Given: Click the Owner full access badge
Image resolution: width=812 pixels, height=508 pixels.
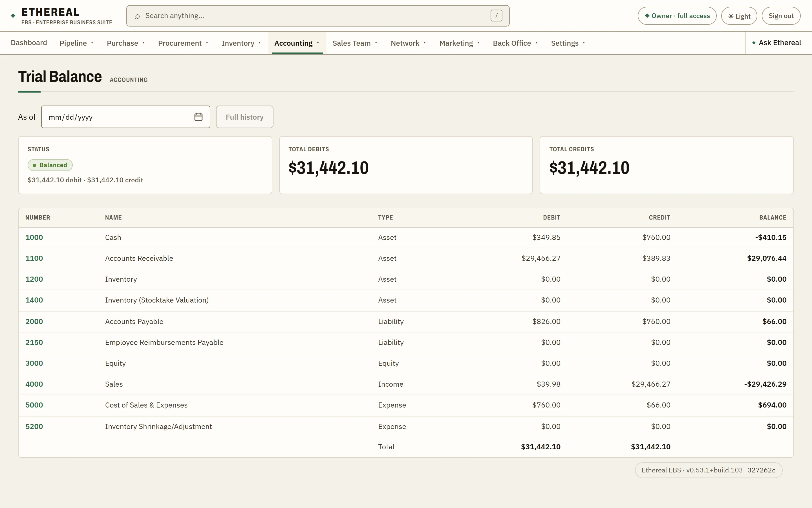Looking at the screenshot, I should click(x=677, y=16).
